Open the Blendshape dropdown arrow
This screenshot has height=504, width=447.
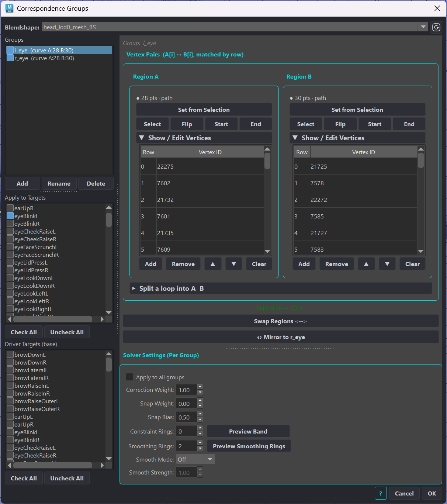click(x=423, y=27)
